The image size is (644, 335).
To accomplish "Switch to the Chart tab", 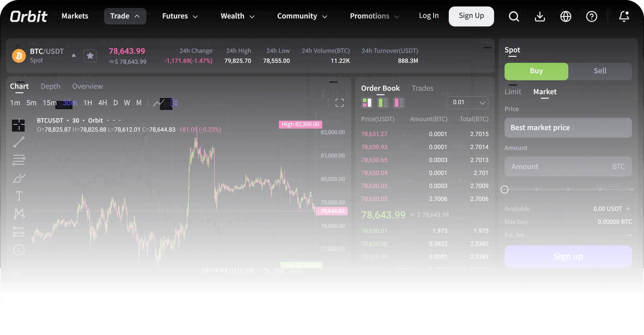I will coord(19,87).
